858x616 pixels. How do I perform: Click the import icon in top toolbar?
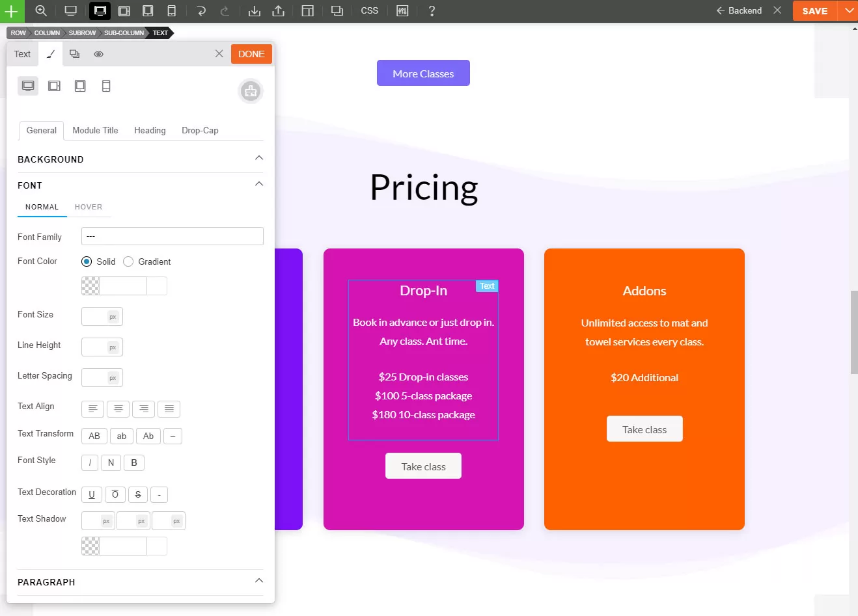[255, 11]
